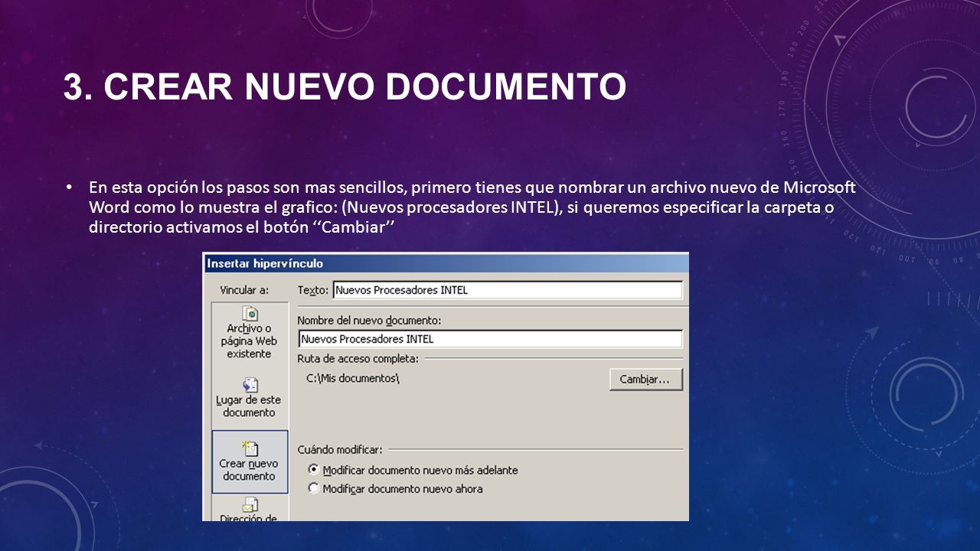
Task: Pick the 'Dirección de' email envelope icon
Action: (250, 505)
